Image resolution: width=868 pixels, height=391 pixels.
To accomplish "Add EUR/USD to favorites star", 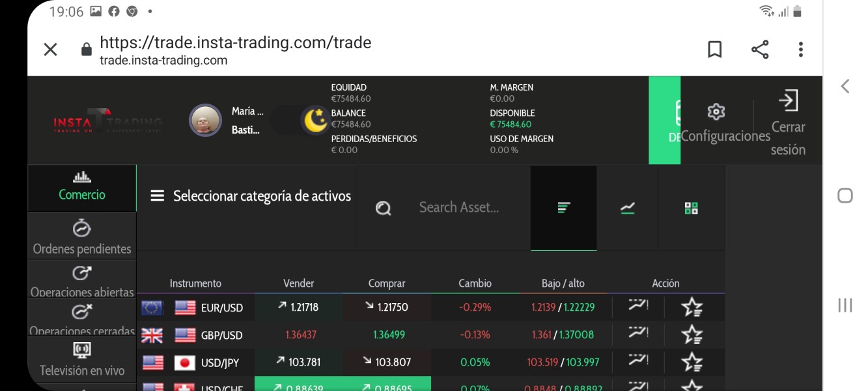I will tap(692, 307).
